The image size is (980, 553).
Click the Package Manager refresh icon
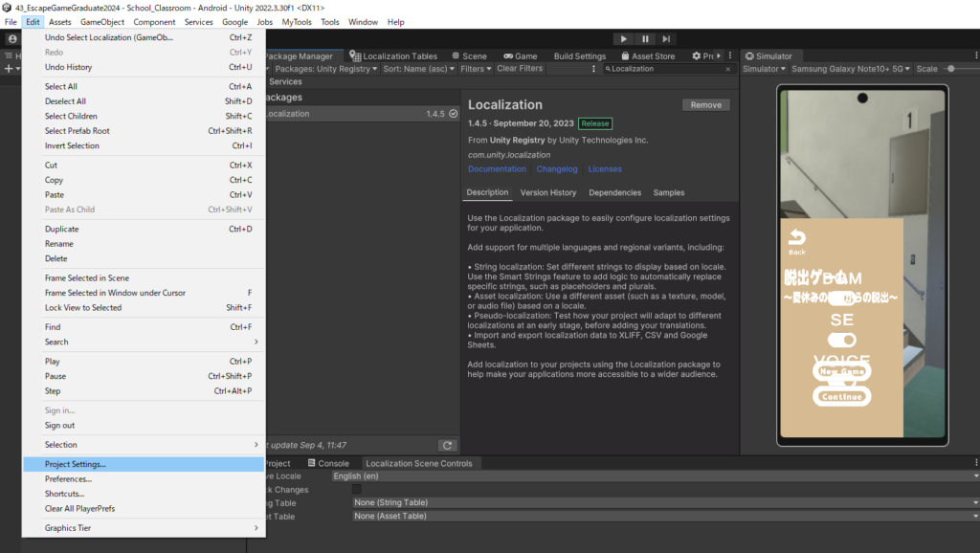tap(447, 446)
